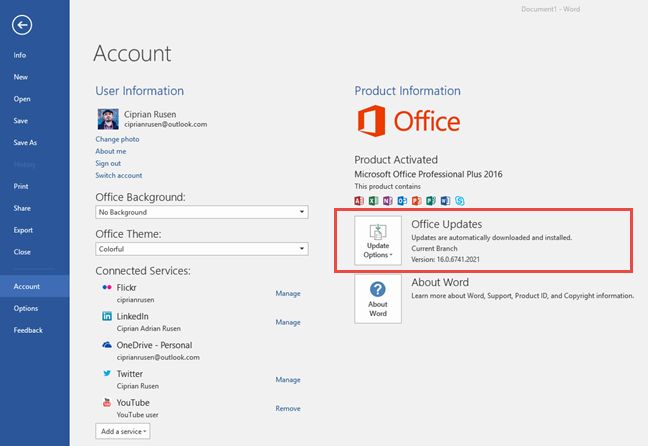Click the YouTube service icon

point(107,402)
